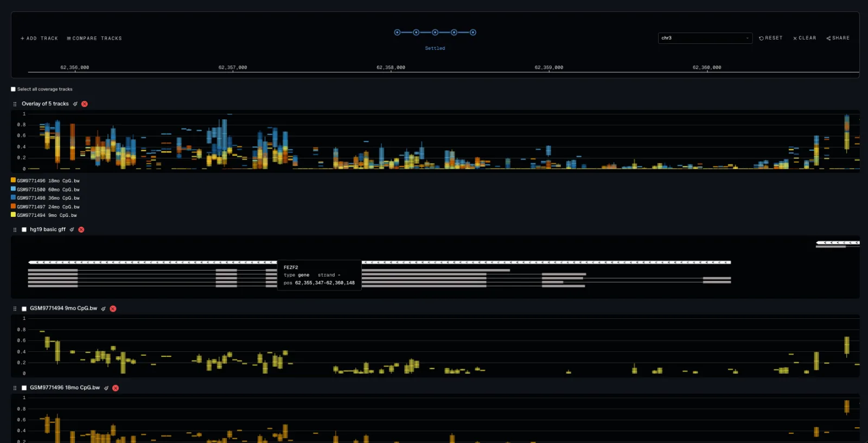Screen dimensions: 868x443
Task: Click the drag handle for Overlay of 5 tracks
Action: pyautogui.click(x=15, y=104)
